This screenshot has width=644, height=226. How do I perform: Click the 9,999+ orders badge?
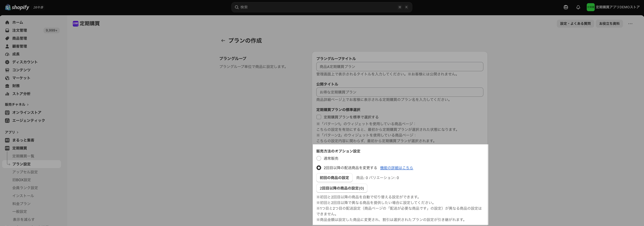tap(51, 30)
